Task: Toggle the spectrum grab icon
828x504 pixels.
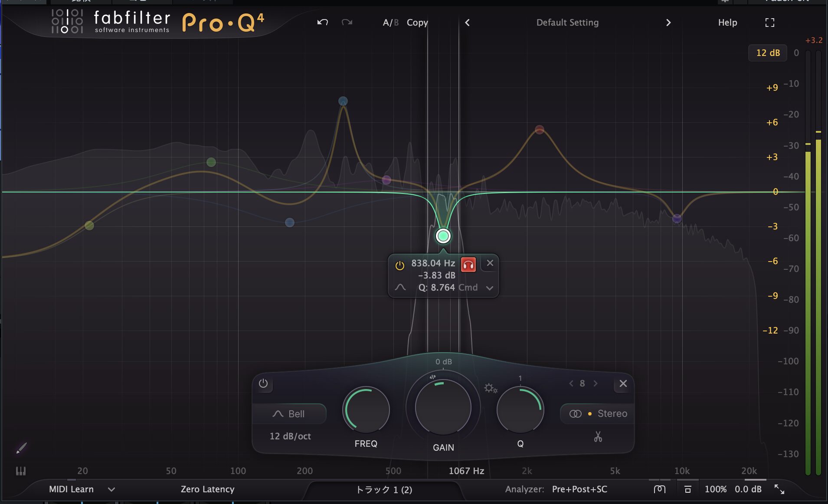Action: pyautogui.click(x=659, y=489)
